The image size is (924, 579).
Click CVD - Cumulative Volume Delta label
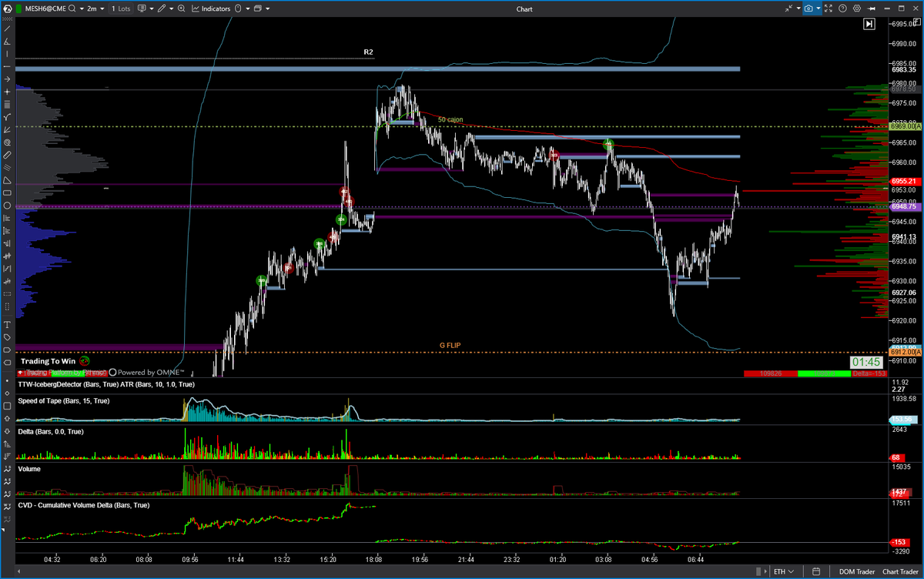coord(84,505)
